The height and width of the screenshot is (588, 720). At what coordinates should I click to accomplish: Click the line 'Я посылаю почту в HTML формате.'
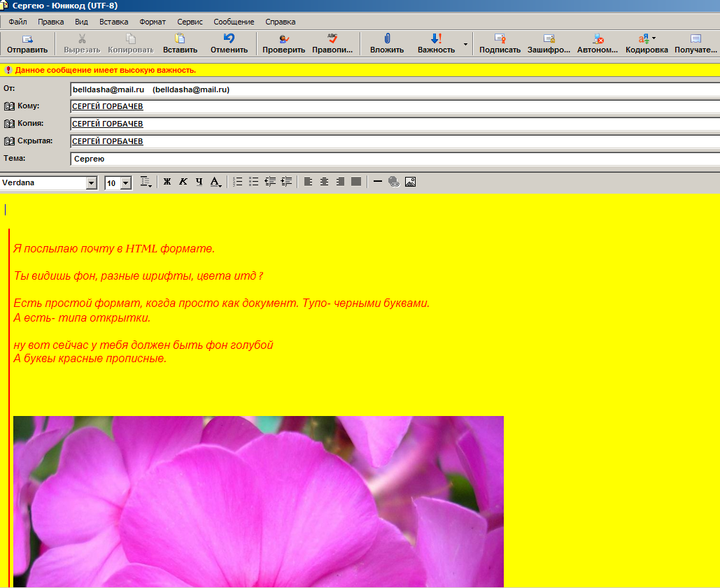pos(114,249)
